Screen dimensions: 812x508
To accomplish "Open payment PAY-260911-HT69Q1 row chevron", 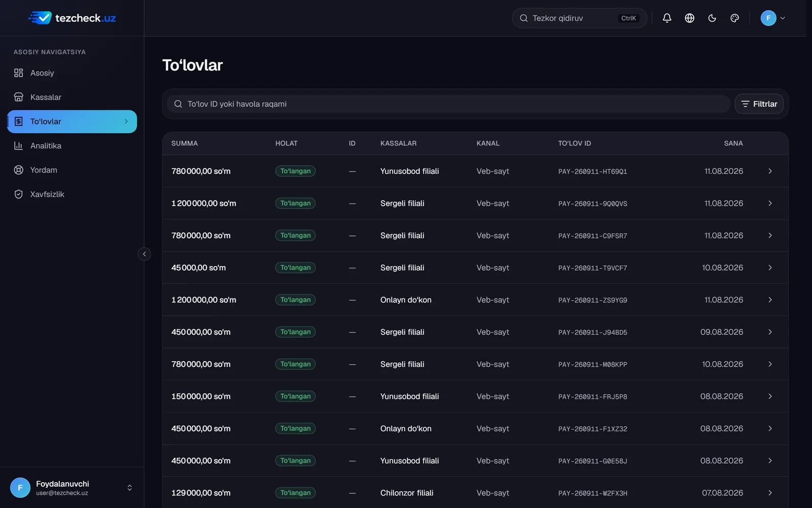I will 770,171.
